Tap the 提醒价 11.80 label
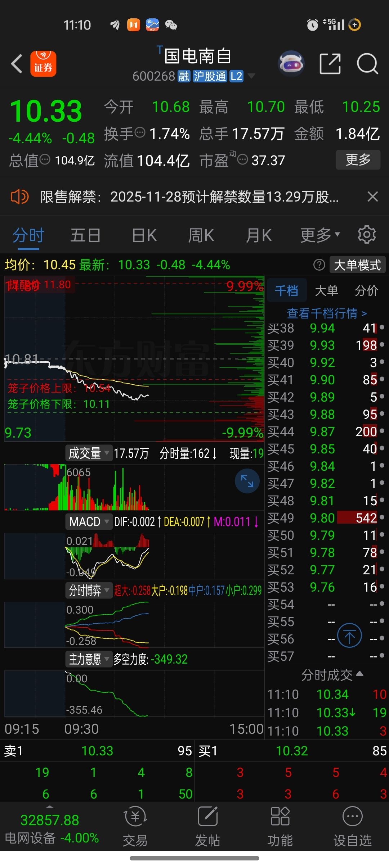Image resolution: width=389 pixels, height=868 pixels. pyautogui.click(x=39, y=285)
